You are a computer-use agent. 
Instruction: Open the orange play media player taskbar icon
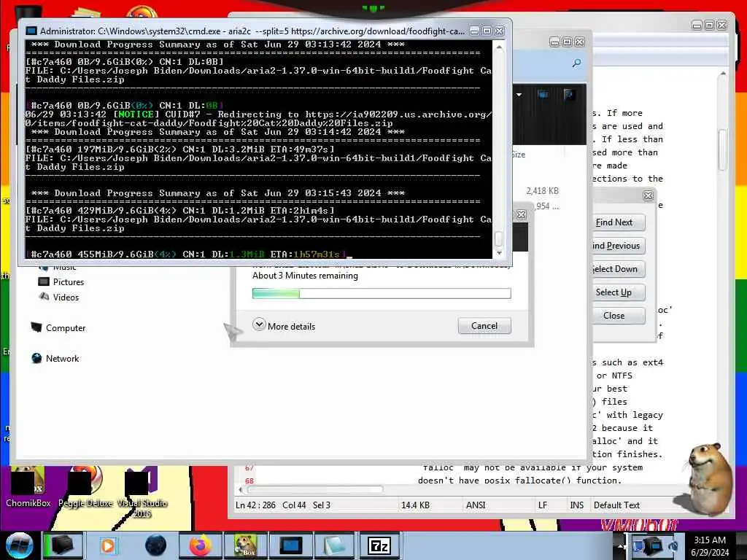pyautogui.click(x=108, y=545)
